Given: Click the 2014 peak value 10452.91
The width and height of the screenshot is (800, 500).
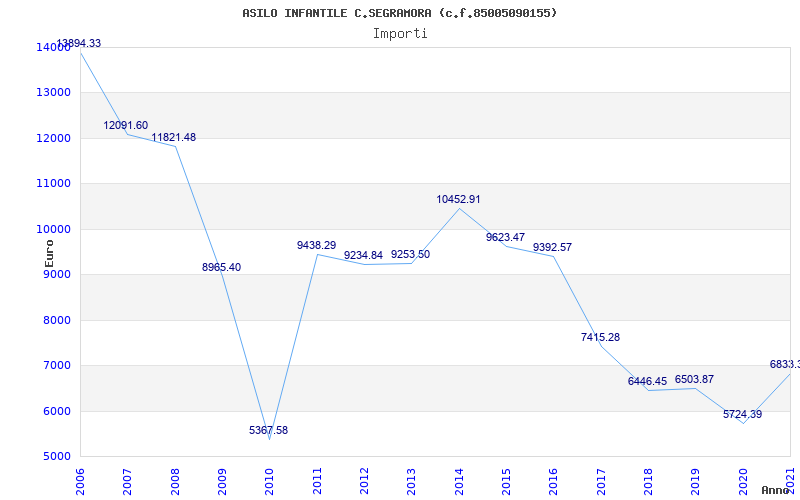Looking at the screenshot, I should click(x=458, y=199).
